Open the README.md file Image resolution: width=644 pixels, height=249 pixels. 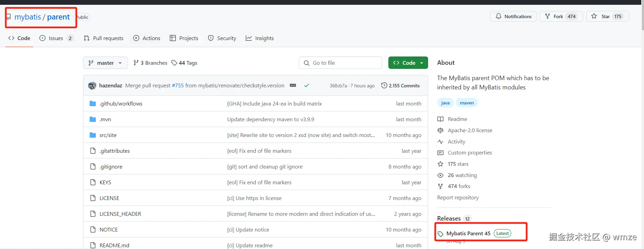pos(114,245)
